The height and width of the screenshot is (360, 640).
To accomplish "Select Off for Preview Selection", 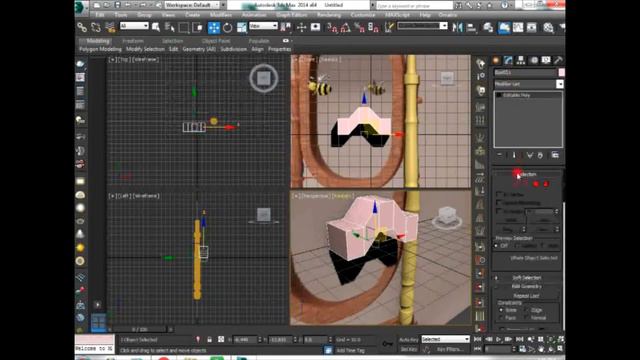I will coord(497,246).
